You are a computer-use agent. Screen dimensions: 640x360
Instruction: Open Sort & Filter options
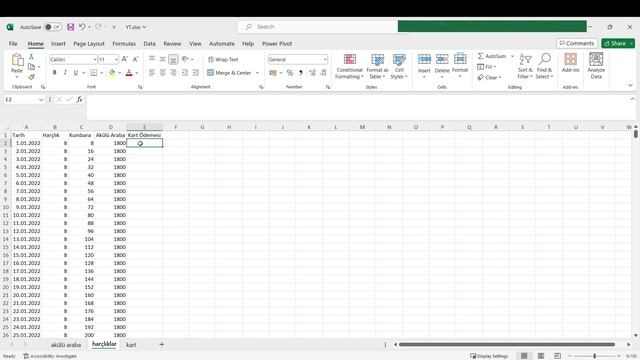tap(525, 66)
